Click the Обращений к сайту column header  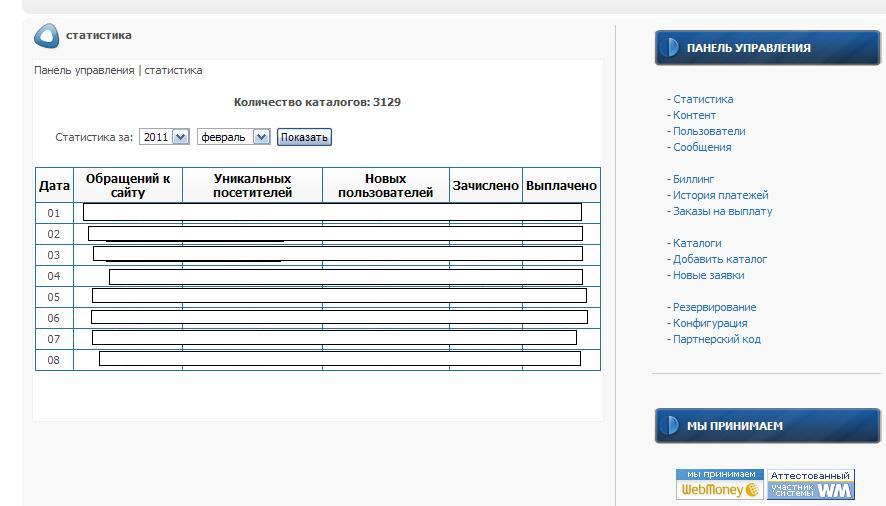click(x=128, y=185)
